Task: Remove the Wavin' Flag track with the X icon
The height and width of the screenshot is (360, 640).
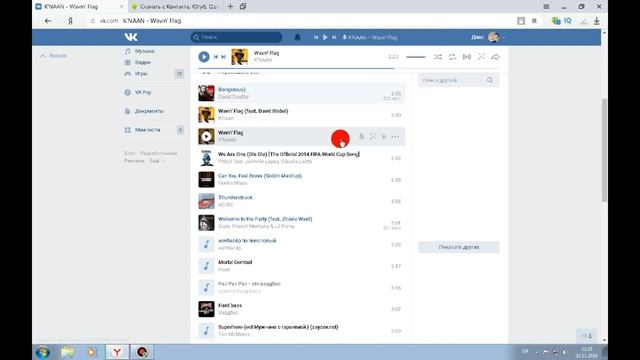Action: click(x=384, y=137)
